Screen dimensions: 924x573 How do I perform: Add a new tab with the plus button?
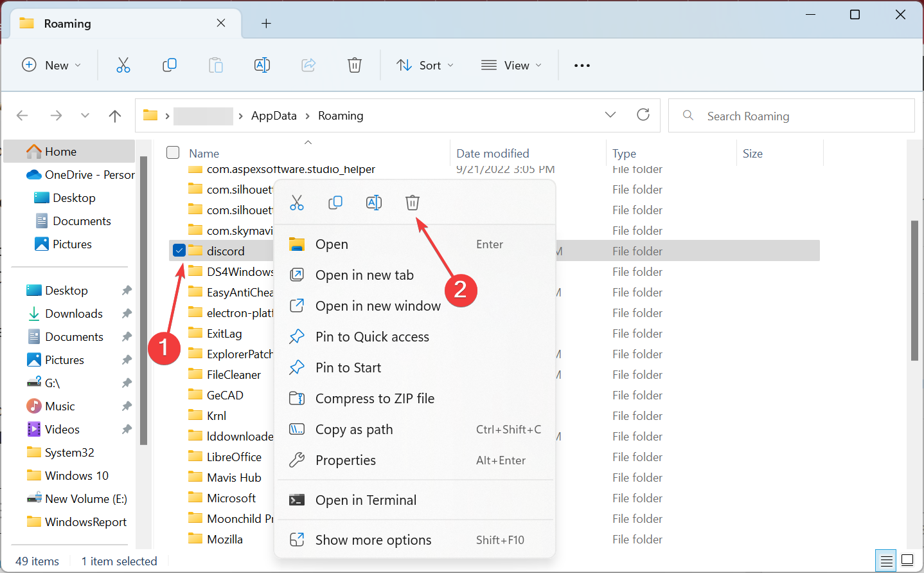tap(266, 24)
